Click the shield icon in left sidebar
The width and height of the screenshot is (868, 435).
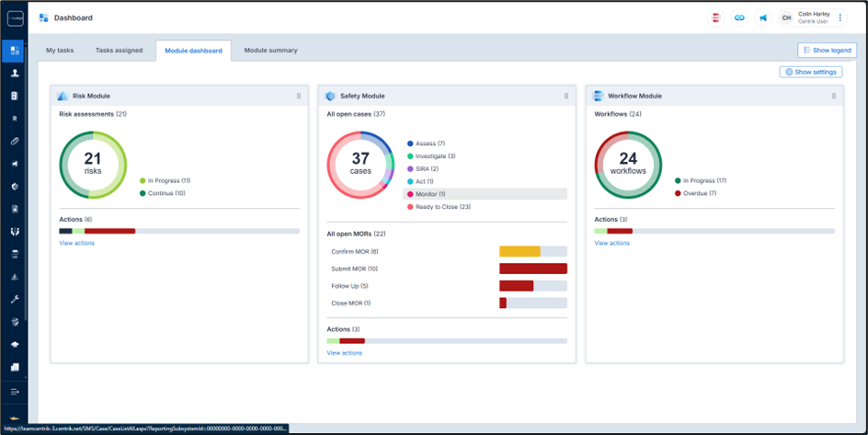click(15, 186)
